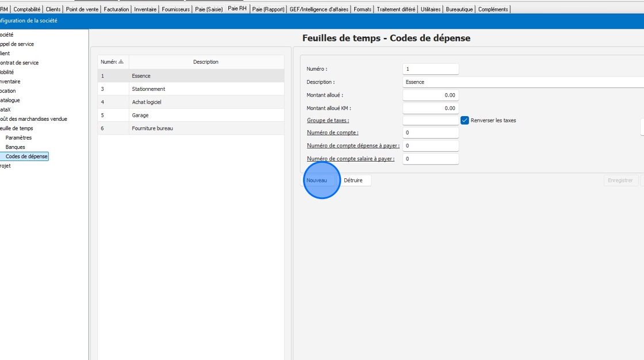Click the Description field containing Essence
This screenshot has width=644, height=360.
(523, 82)
